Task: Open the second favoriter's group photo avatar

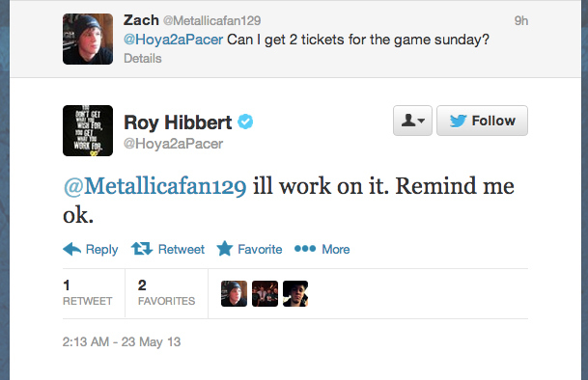Action: 265,294
